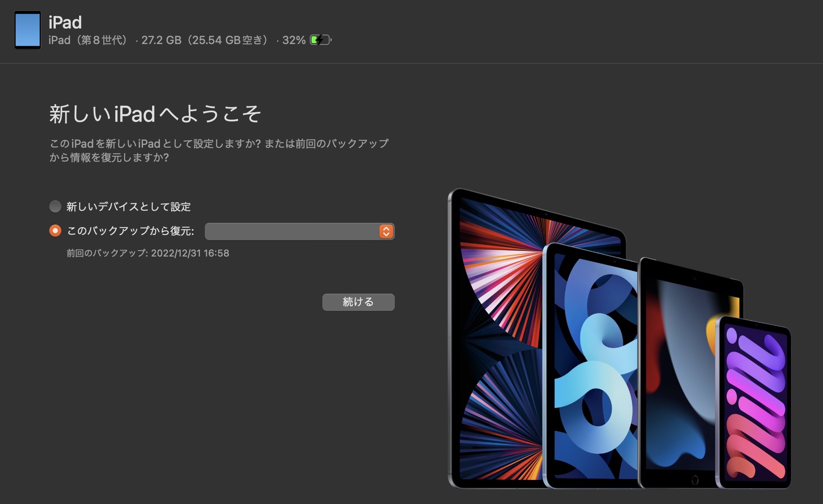This screenshot has width=823, height=504.
Task: Select the このバックアップから復元 radio button
Action: 55,231
